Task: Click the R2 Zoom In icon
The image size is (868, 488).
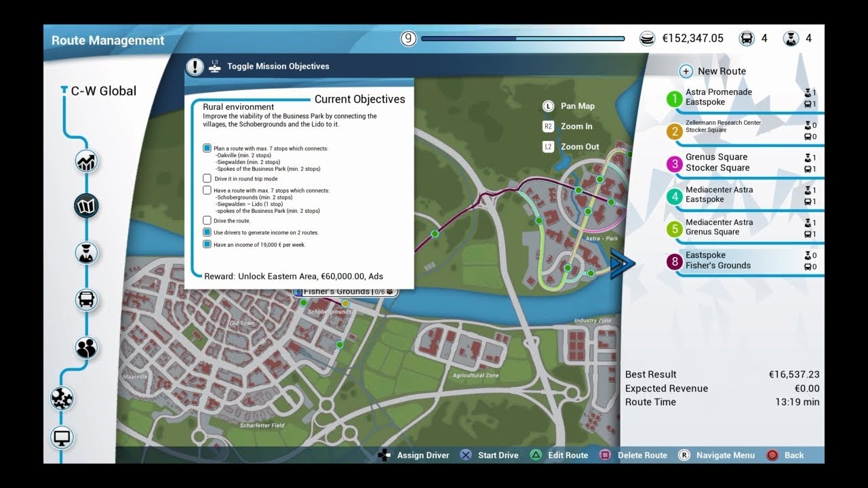Action: (549, 127)
